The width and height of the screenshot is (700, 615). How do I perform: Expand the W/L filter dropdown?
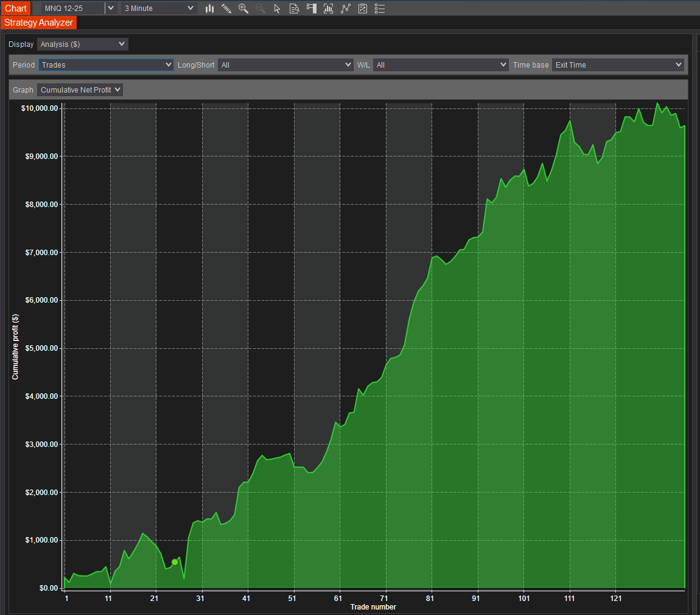441,65
